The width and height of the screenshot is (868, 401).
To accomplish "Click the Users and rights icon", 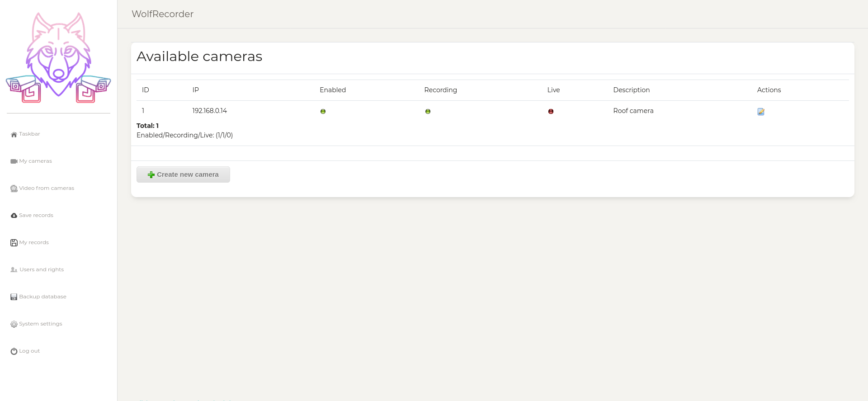I will click(14, 270).
